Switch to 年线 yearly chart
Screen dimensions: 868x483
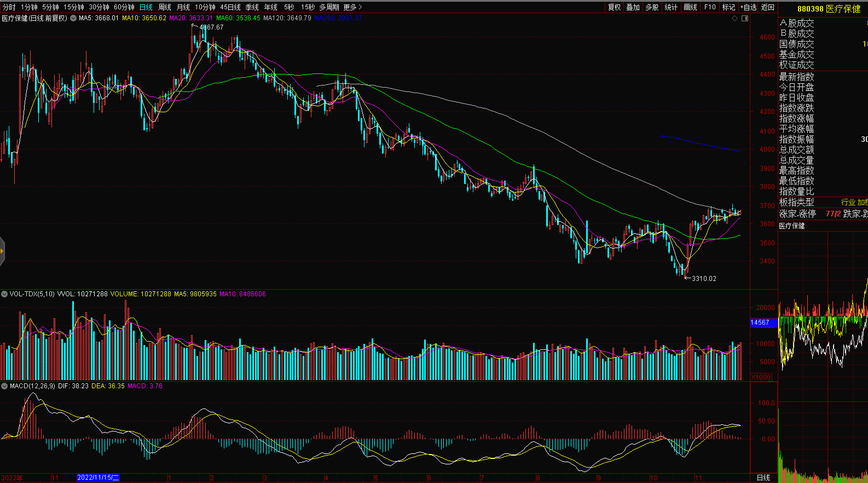point(271,7)
